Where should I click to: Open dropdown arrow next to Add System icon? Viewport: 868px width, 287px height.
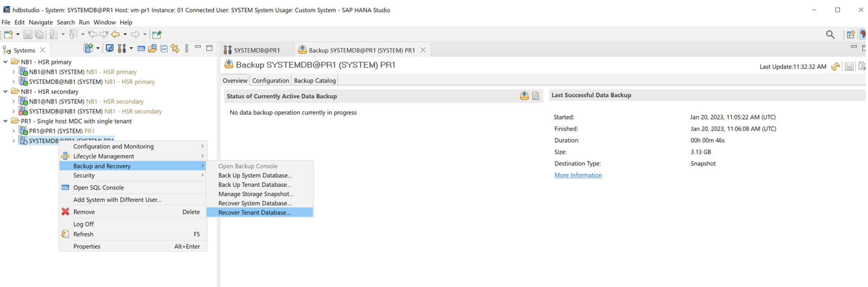pyautogui.click(x=98, y=49)
